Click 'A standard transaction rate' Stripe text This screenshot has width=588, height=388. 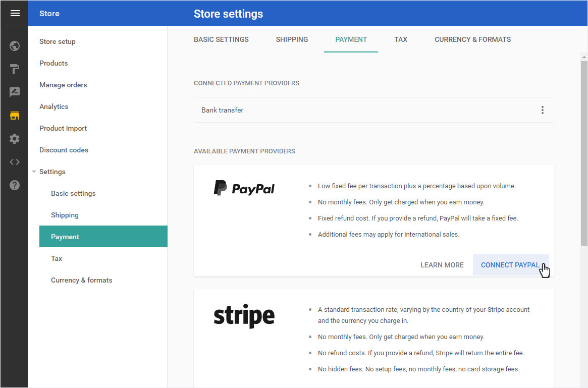click(x=424, y=315)
